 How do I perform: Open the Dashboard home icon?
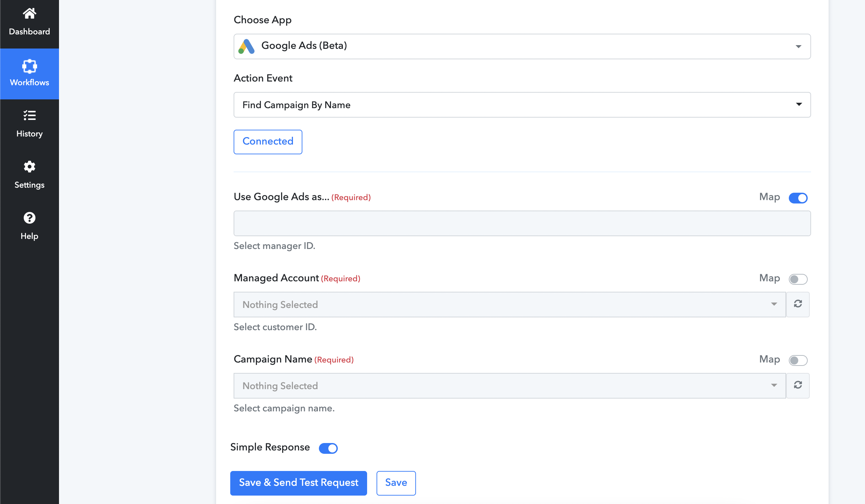click(x=29, y=13)
